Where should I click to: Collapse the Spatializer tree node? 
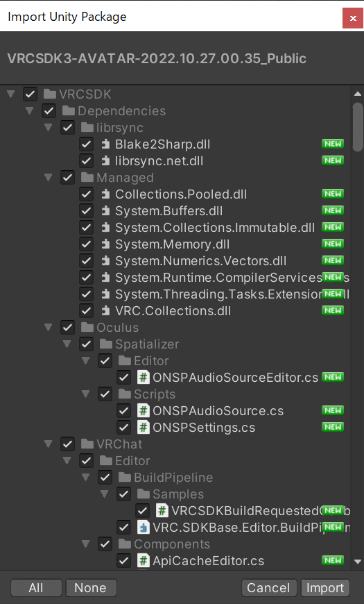point(67,344)
